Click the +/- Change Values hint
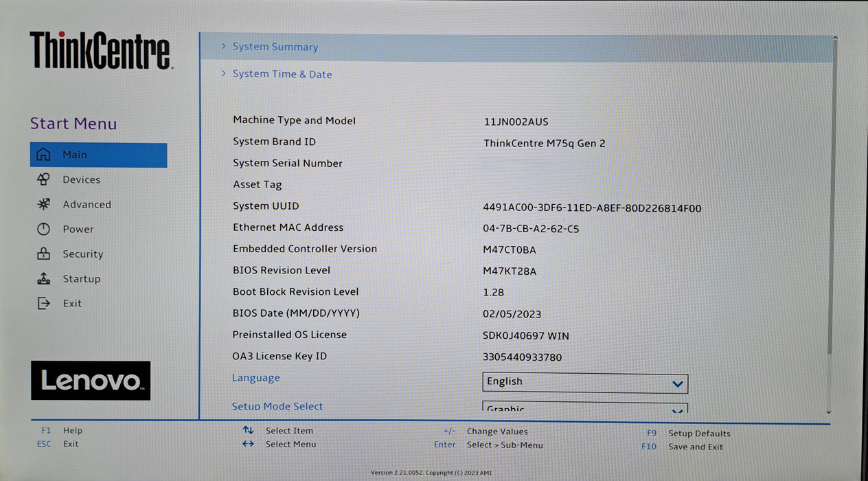The height and width of the screenshot is (481, 868). tap(486, 432)
